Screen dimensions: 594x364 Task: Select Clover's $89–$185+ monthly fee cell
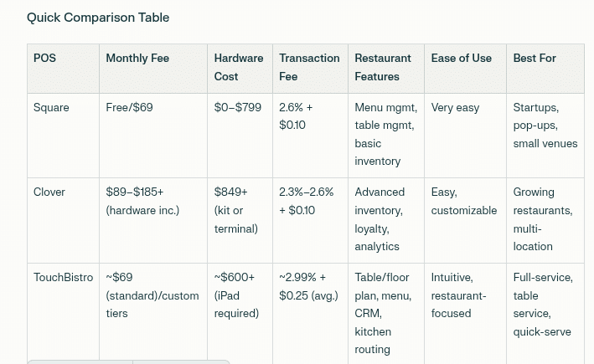pos(153,221)
